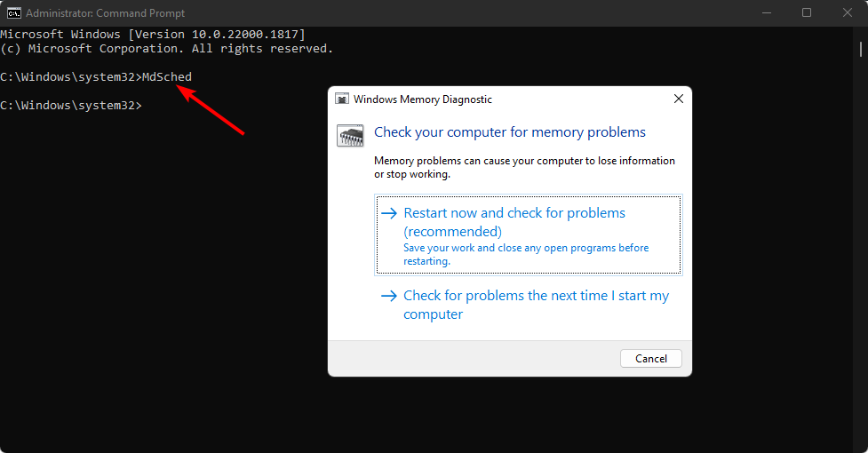Cancel the memory diagnostic dialog

click(x=651, y=359)
